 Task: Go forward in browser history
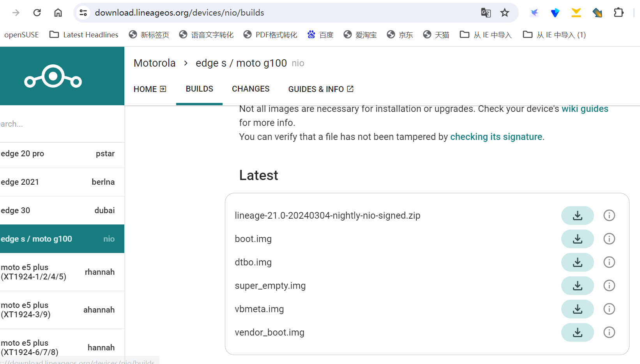pos(16,12)
